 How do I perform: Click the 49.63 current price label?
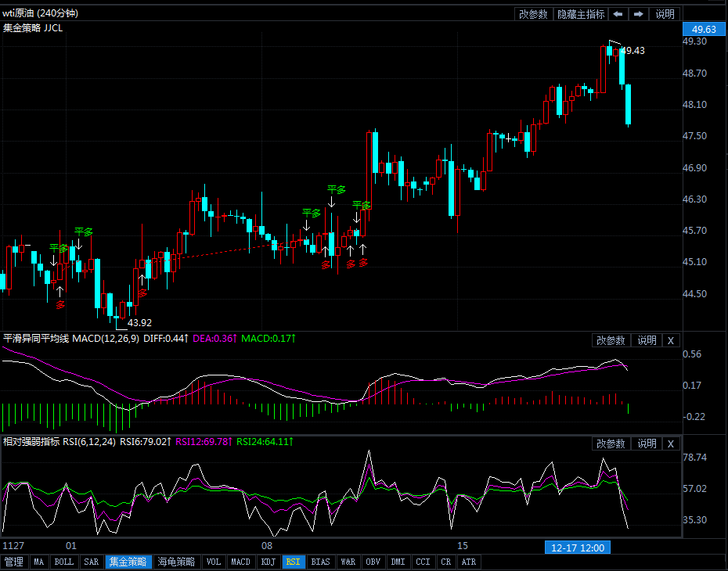click(699, 29)
